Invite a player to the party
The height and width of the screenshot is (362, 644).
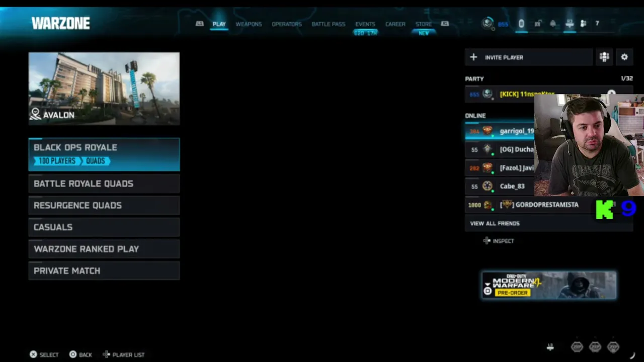coord(529,57)
